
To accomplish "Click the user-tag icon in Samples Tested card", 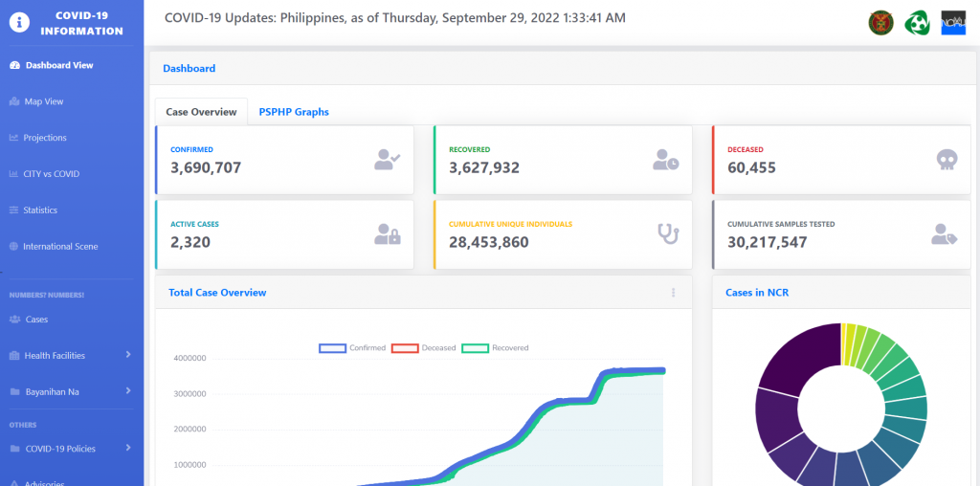I will tap(944, 234).
